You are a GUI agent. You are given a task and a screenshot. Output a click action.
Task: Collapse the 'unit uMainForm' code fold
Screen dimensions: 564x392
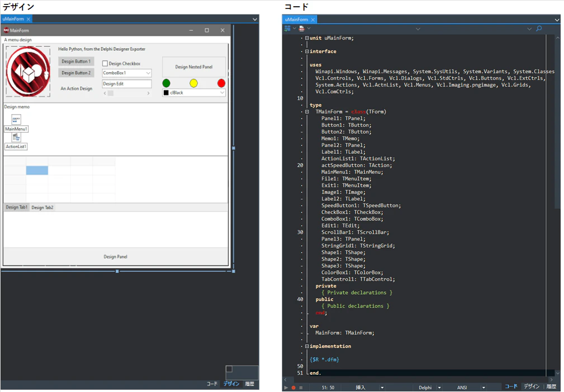point(307,38)
